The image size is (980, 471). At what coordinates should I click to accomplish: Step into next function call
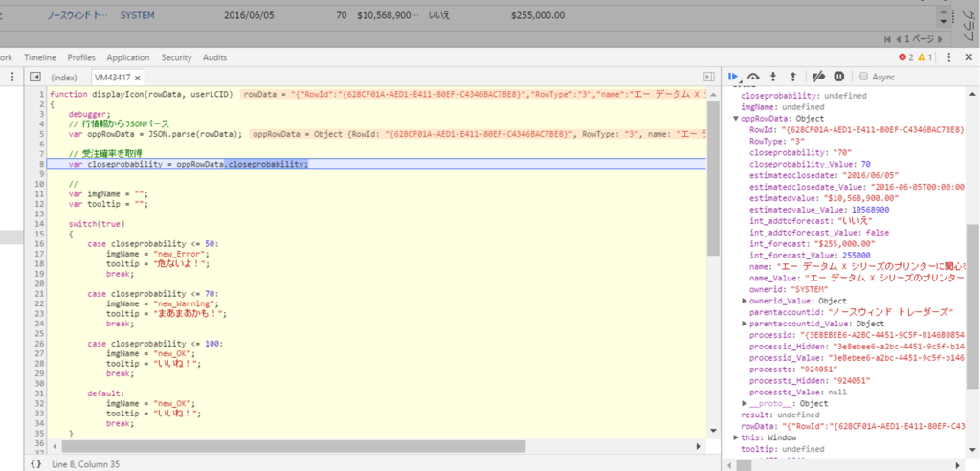pos(773,77)
